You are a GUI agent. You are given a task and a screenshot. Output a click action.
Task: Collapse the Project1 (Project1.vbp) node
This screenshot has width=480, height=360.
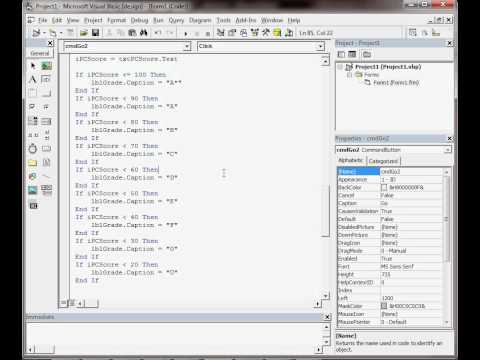340,67
